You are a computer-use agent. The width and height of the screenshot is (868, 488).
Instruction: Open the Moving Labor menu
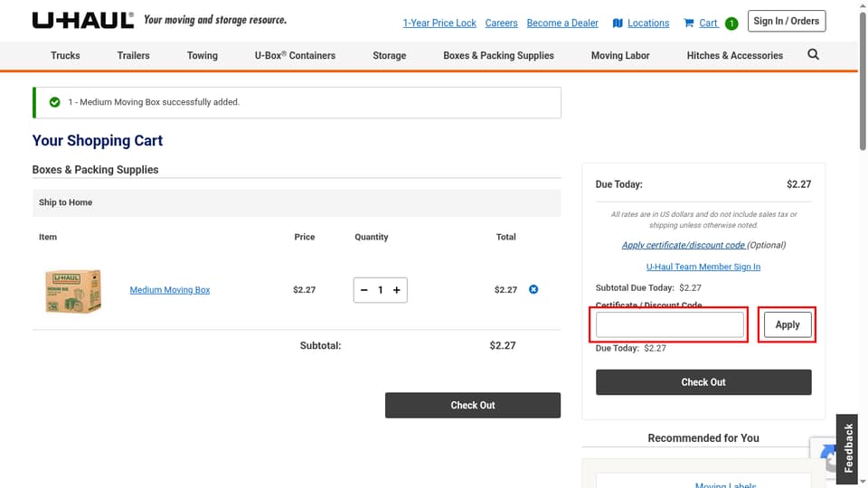coord(620,55)
